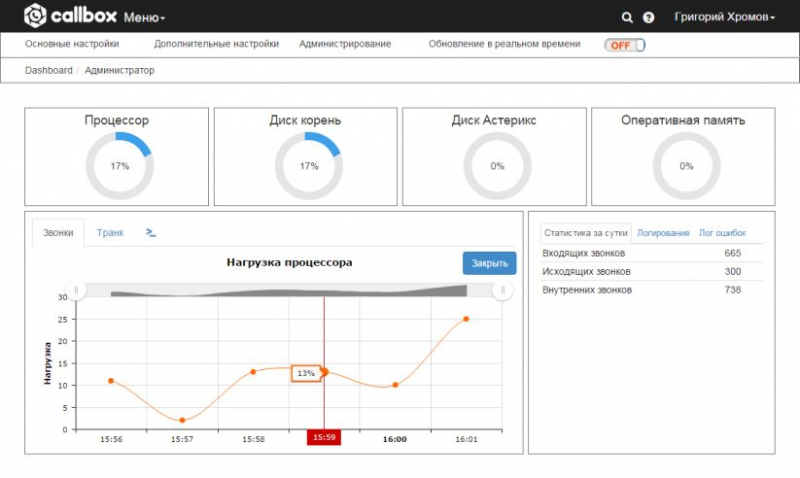Switch to the Транк tab
This screenshot has height=478, width=800.
coord(110,232)
